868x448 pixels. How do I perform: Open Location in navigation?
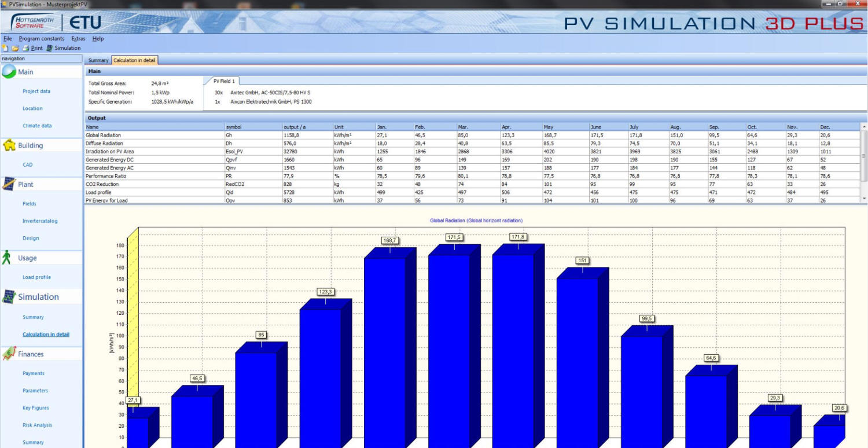pos(32,108)
